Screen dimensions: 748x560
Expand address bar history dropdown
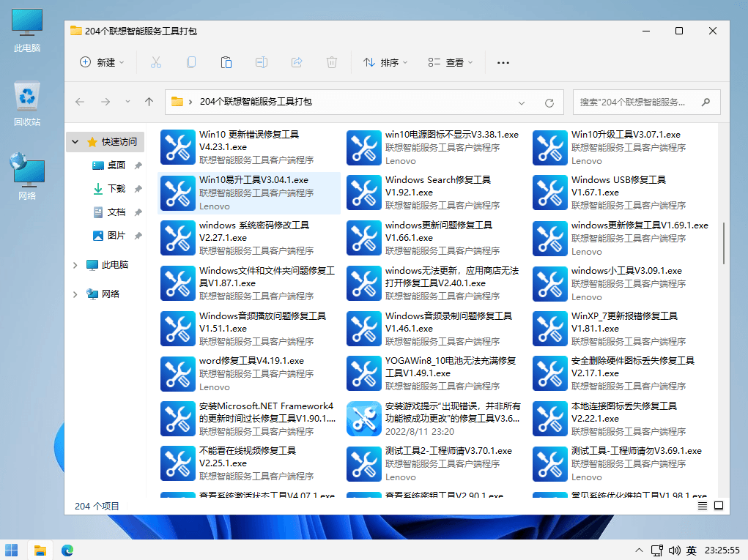coord(522,102)
